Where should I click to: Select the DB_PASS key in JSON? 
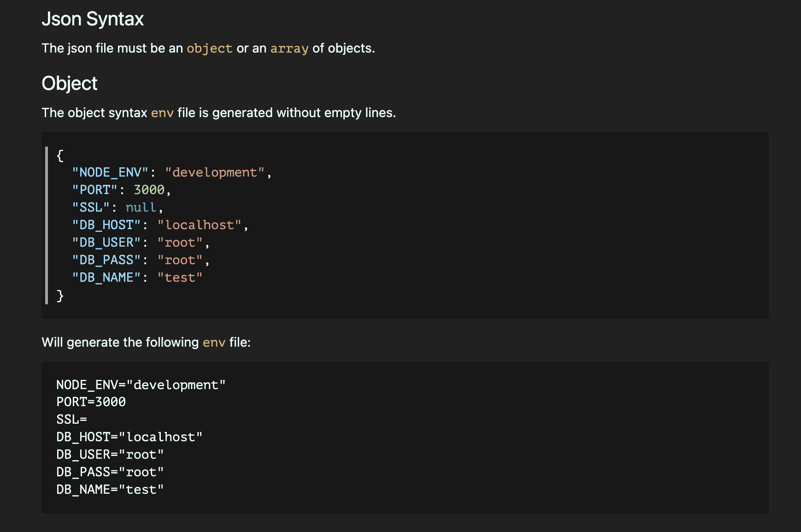(x=106, y=260)
